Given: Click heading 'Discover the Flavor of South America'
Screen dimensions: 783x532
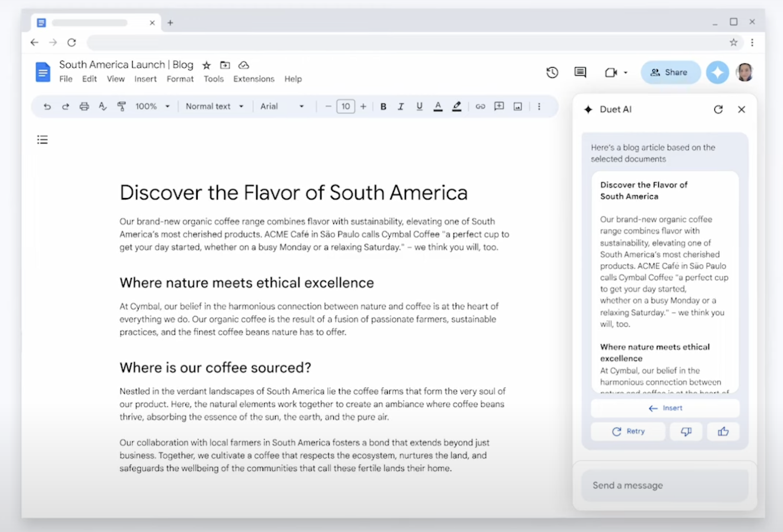Looking at the screenshot, I should [x=294, y=193].
